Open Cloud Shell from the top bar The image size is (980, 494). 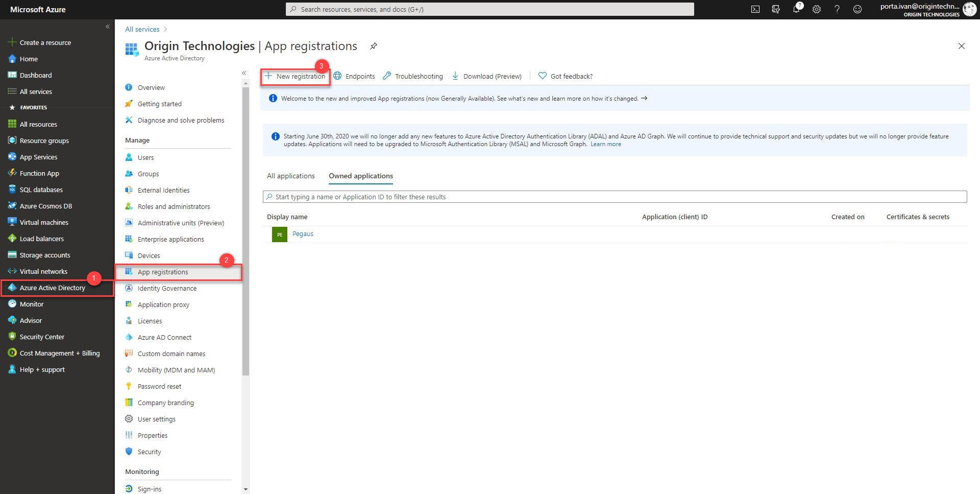point(755,9)
